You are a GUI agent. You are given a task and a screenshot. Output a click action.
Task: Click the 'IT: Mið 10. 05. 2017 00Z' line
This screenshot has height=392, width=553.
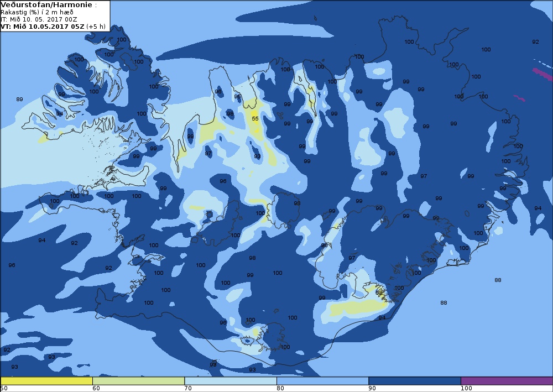[x=39, y=19]
